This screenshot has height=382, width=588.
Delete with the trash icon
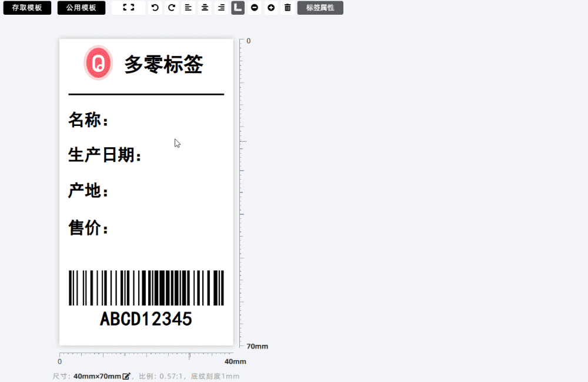288,8
